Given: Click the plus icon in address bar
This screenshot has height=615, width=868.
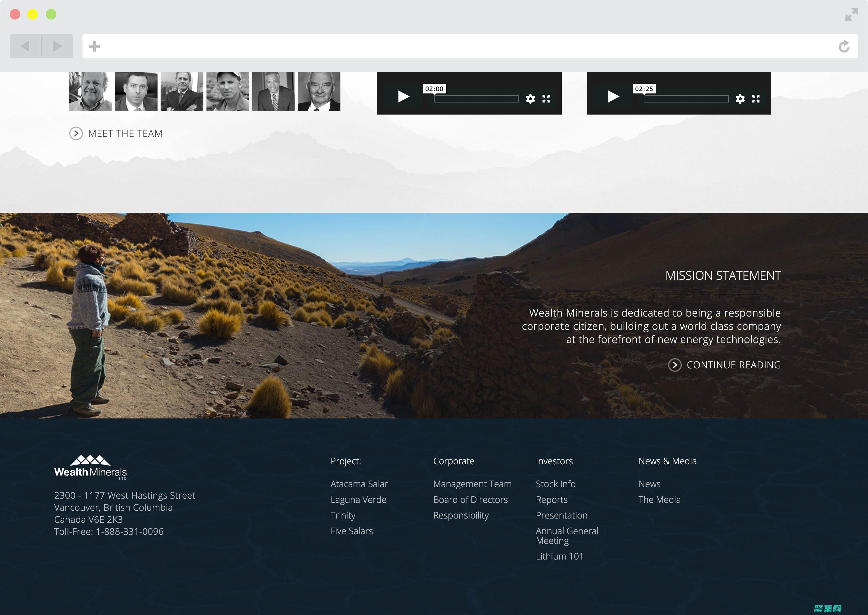Looking at the screenshot, I should click(x=94, y=46).
